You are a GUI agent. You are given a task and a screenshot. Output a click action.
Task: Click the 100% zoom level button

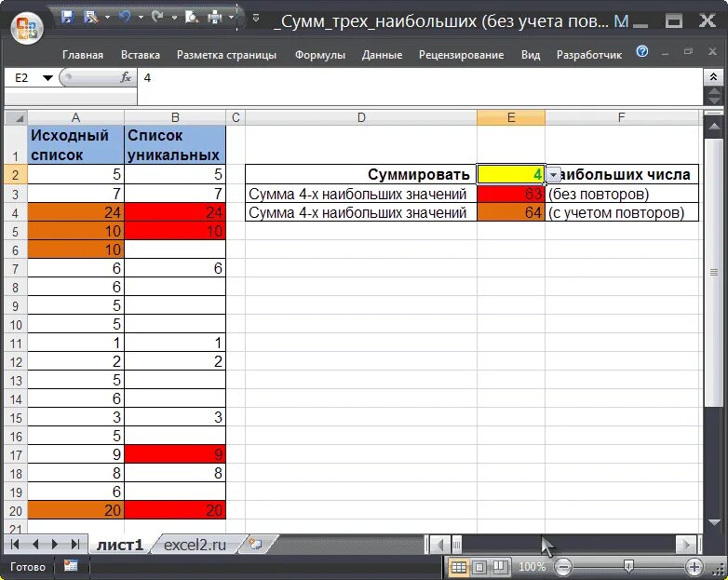pyautogui.click(x=533, y=567)
